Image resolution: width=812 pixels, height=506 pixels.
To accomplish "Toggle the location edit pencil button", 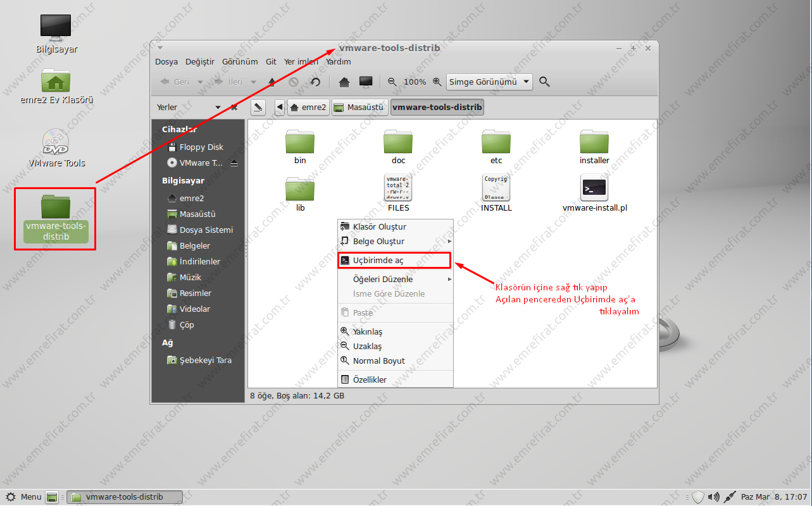I will pyautogui.click(x=258, y=108).
